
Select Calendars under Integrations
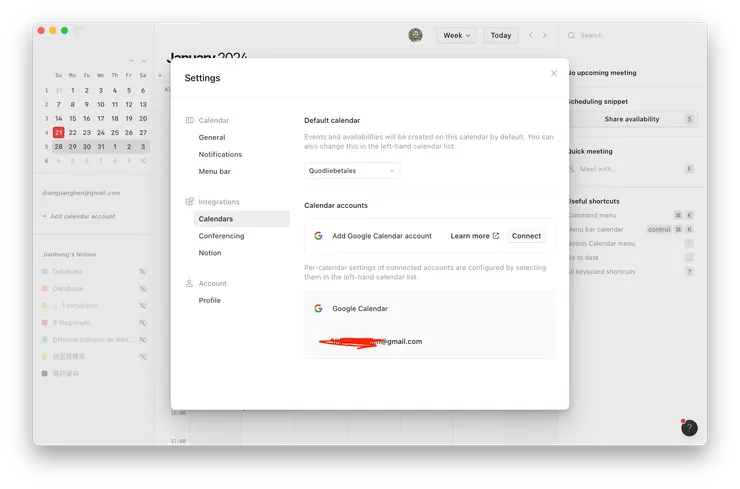pyautogui.click(x=242, y=219)
